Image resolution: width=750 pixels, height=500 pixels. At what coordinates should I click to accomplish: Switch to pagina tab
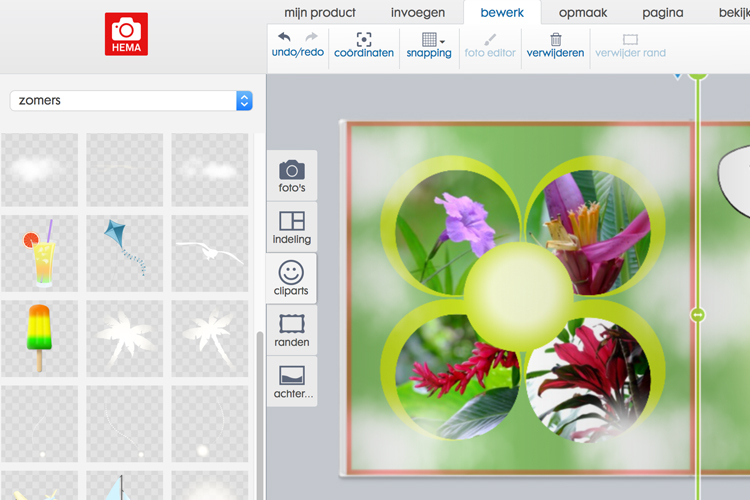pos(662,12)
